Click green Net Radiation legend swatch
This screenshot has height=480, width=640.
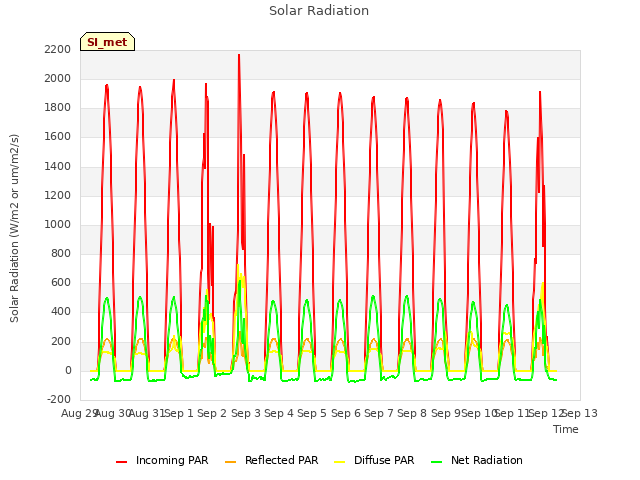click(x=437, y=462)
